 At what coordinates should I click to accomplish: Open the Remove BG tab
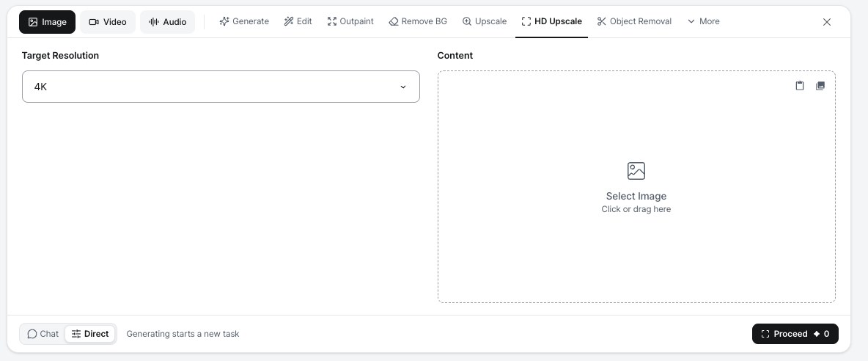click(418, 21)
